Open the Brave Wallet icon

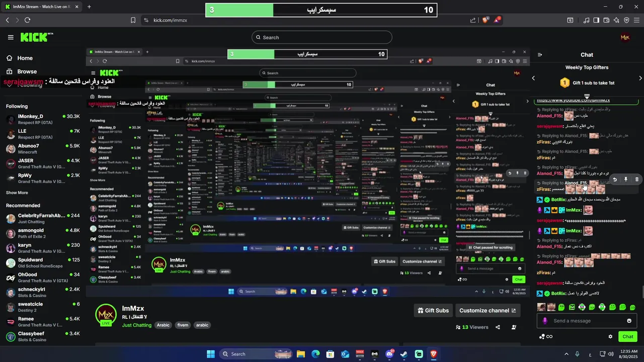tap(606, 20)
